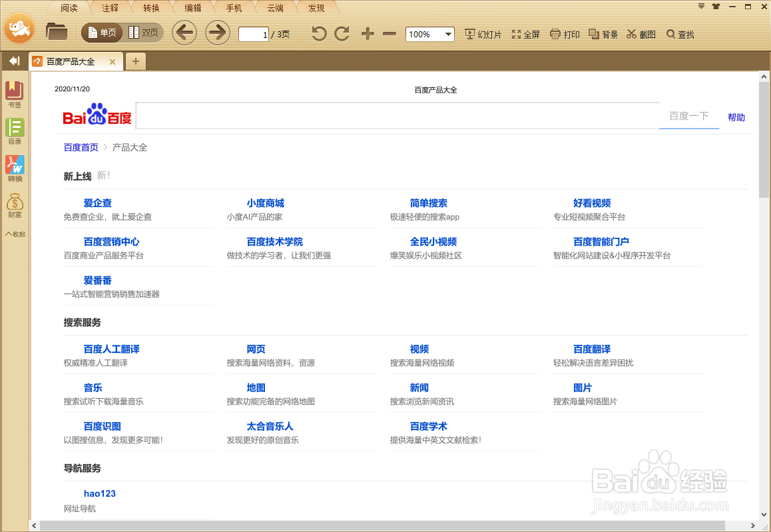The width and height of the screenshot is (771, 532).
Task: Close the 百度产品大全 tab
Action: [113, 62]
